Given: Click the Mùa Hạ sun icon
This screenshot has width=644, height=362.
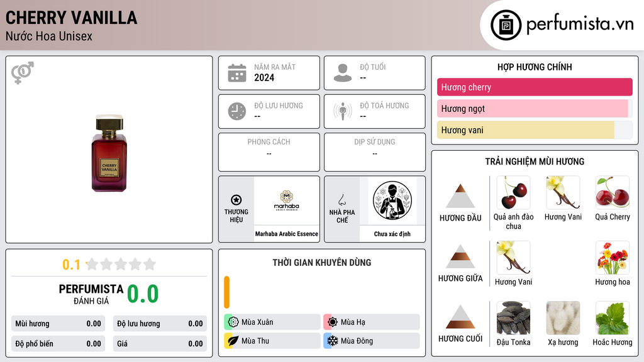Looking at the screenshot, I should tap(333, 322).
